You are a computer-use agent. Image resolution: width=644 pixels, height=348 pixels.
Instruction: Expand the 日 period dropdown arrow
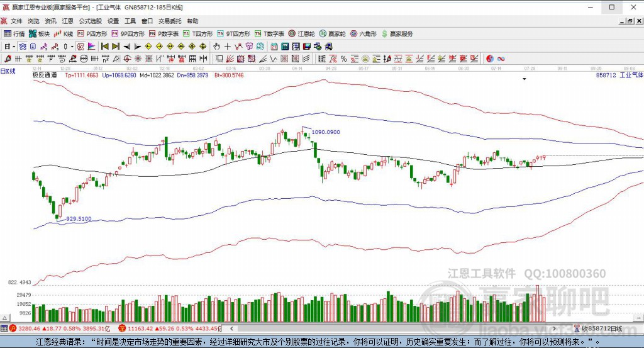tap(14, 47)
